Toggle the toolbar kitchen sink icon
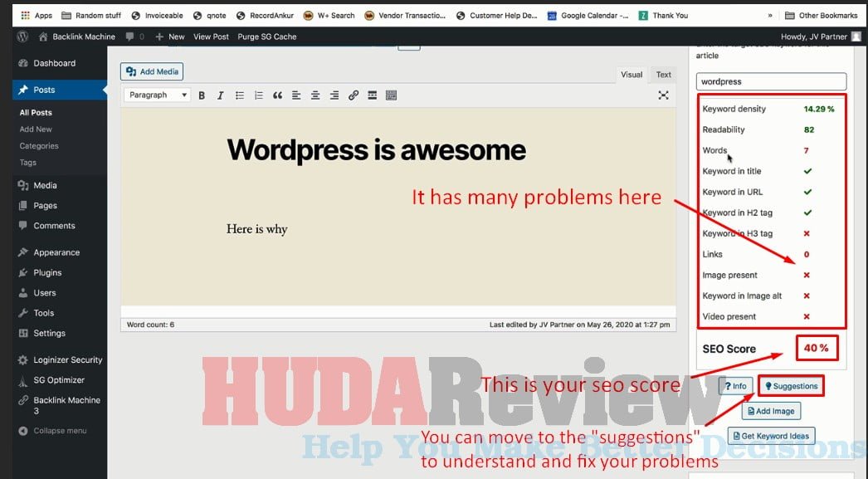Image resolution: width=868 pixels, height=479 pixels. (x=391, y=95)
